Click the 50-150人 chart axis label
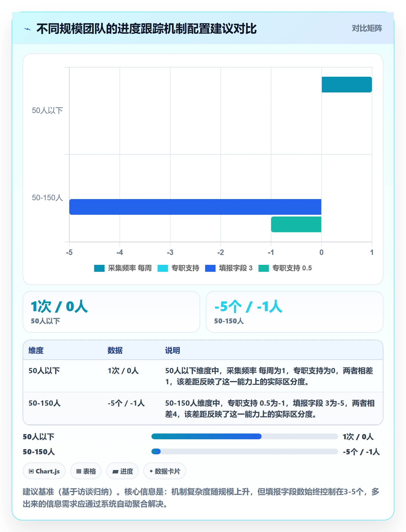Image resolution: width=406 pixels, height=532 pixels. click(x=47, y=198)
